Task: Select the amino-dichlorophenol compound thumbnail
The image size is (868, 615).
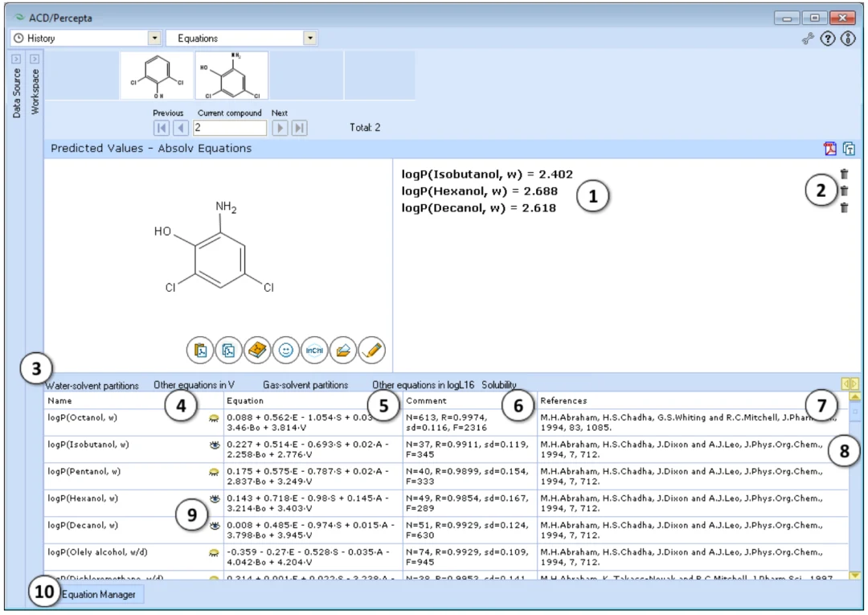Action: [231, 76]
